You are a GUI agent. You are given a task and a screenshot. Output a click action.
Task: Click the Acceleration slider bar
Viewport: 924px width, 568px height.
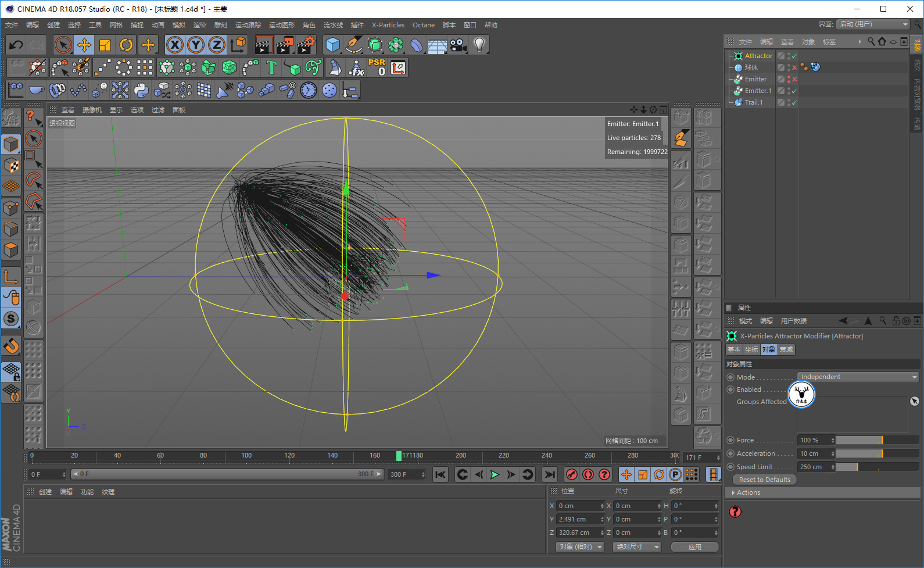[x=878, y=453]
